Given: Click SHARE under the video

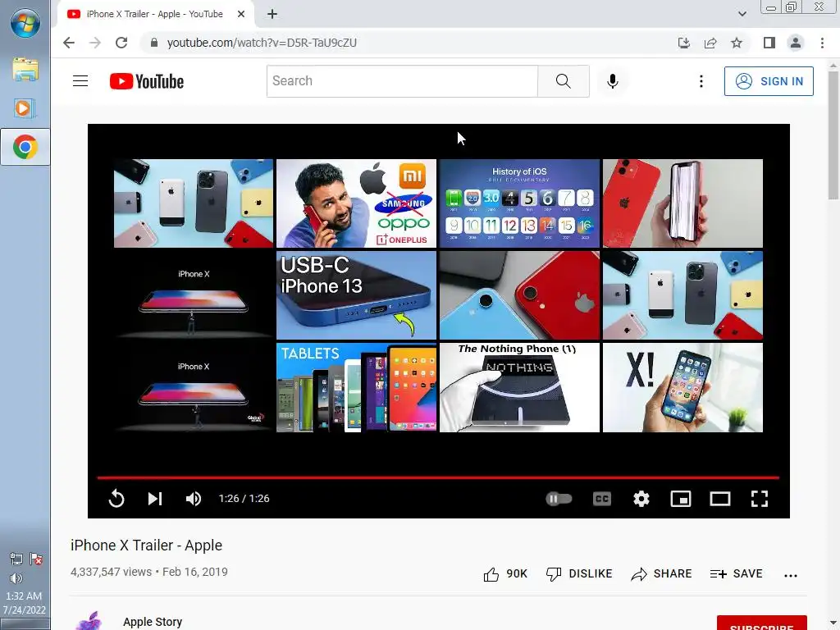Looking at the screenshot, I should point(661,573).
